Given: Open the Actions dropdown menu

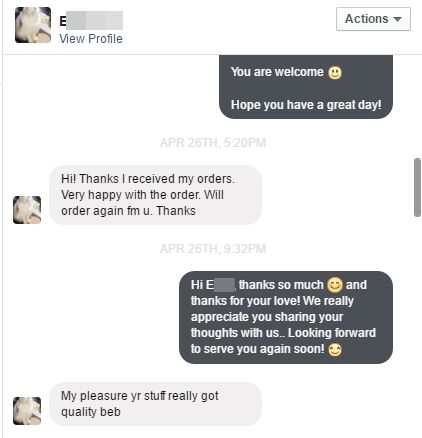Looking at the screenshot, I should 373,19.
